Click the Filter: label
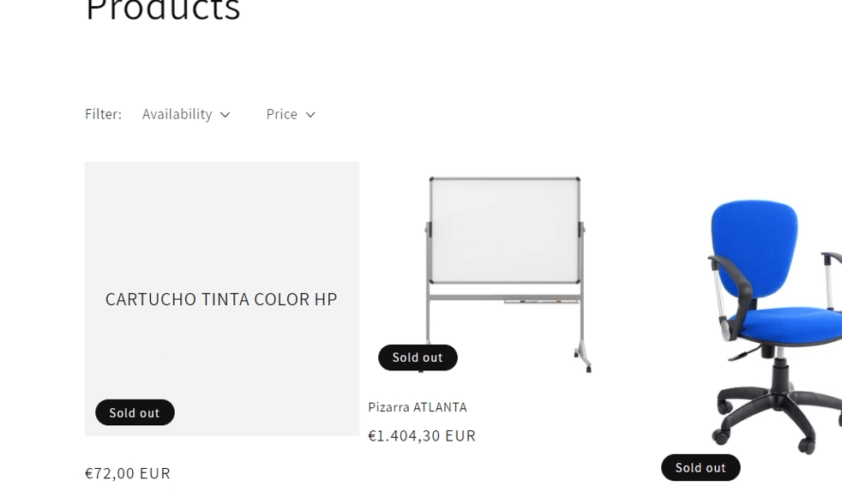 pos(103,114)
